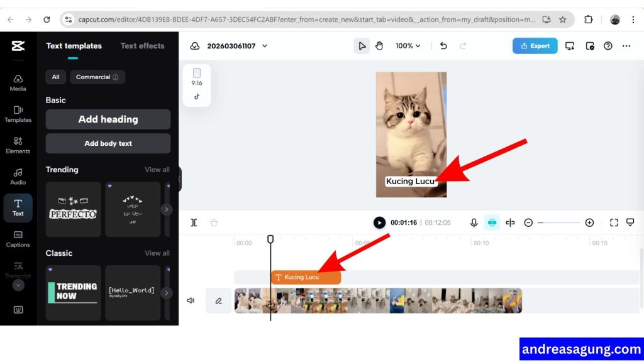Mute the main video track
644x362 pixels.
pos(191,300)
